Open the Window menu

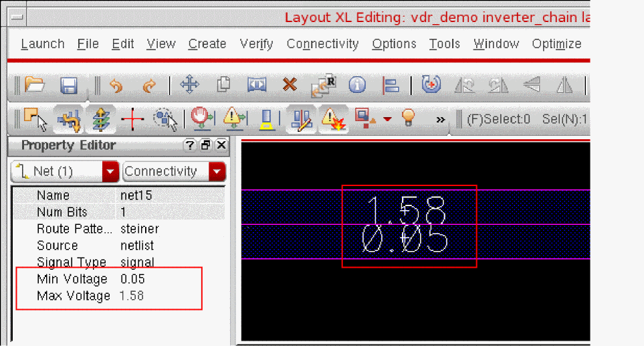click(x=496, y=44)
